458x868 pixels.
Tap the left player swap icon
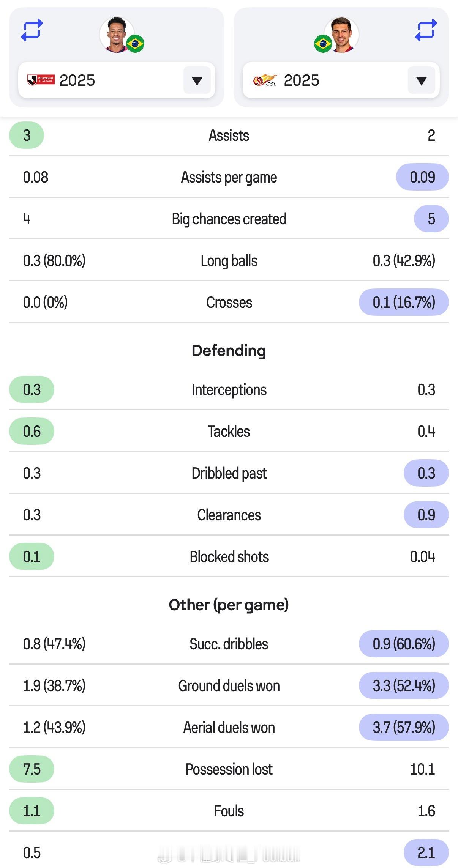(32, 30)
